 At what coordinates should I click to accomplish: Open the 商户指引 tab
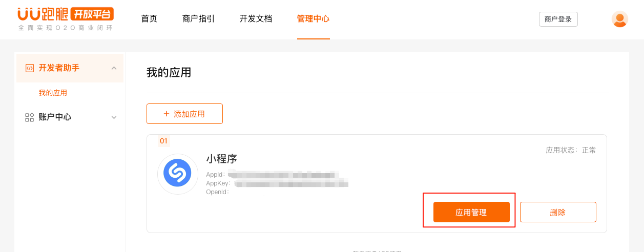(198, 19)
